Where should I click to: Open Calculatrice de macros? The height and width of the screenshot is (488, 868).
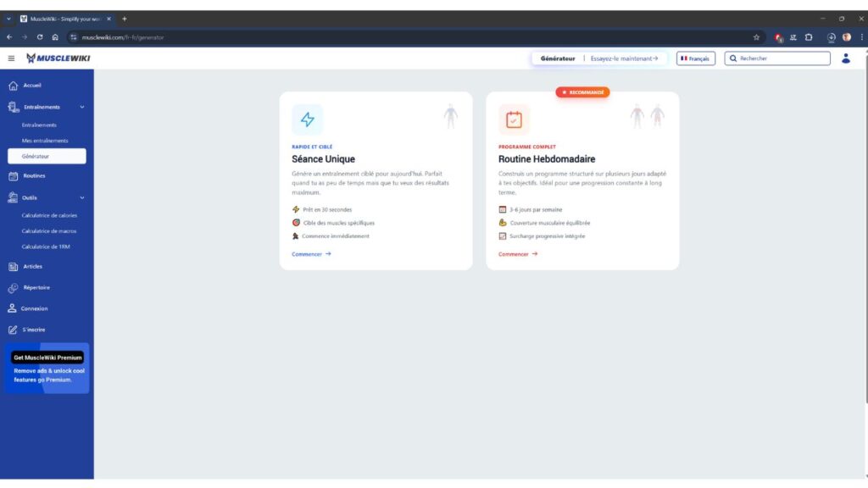click(x=48, y=230)
